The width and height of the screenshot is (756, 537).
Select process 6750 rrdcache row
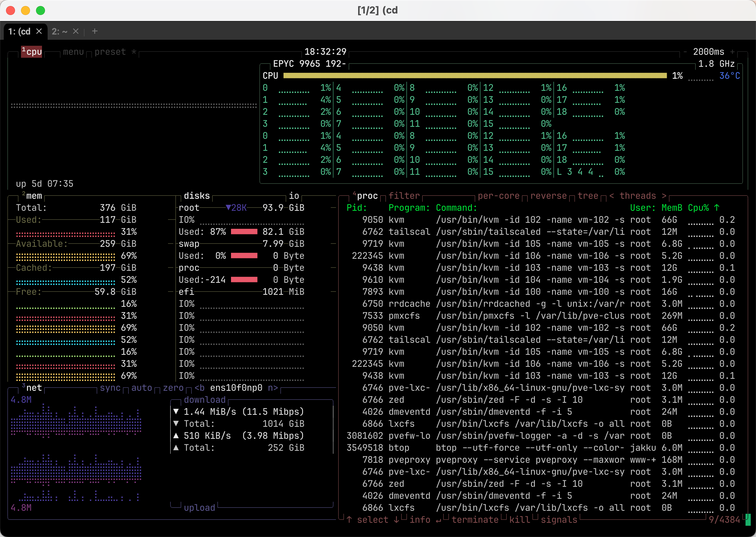pyautogui.click(x=541, y=304)
